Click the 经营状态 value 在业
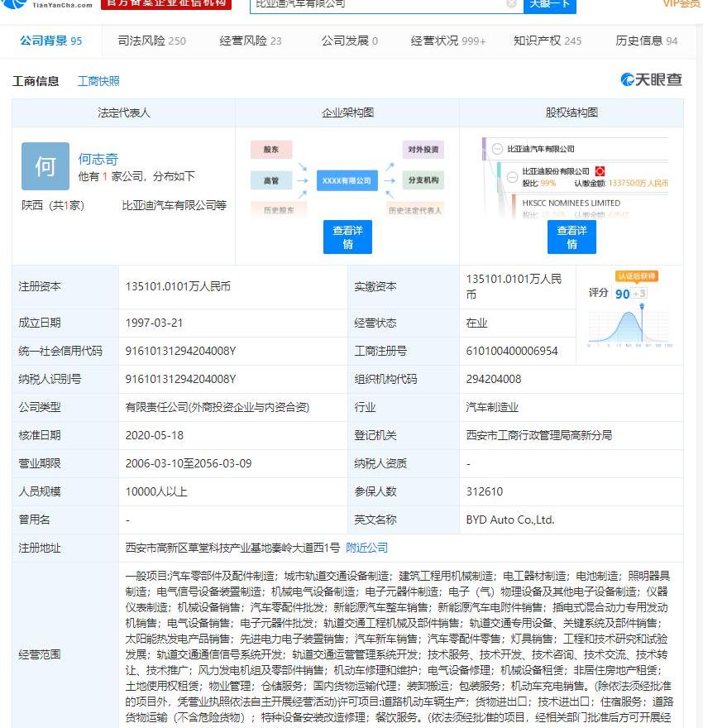Image resolution: width=703 pixels, height=728 pixels. click(476, 323)
